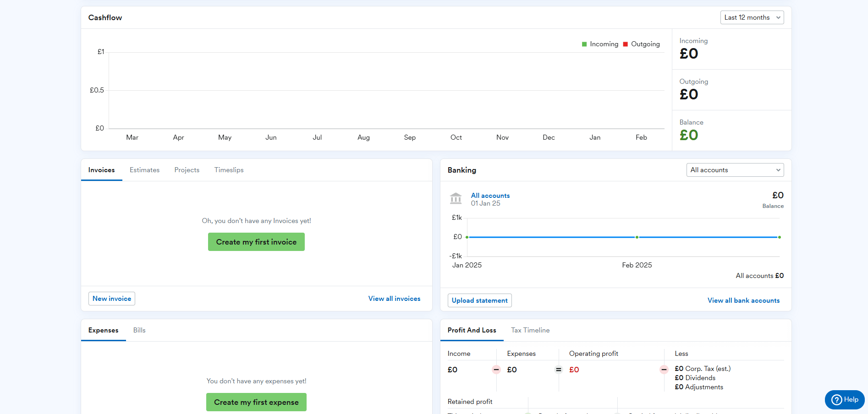
Task: Click the equals icon before Operating profit
Action: pos(558,370)
